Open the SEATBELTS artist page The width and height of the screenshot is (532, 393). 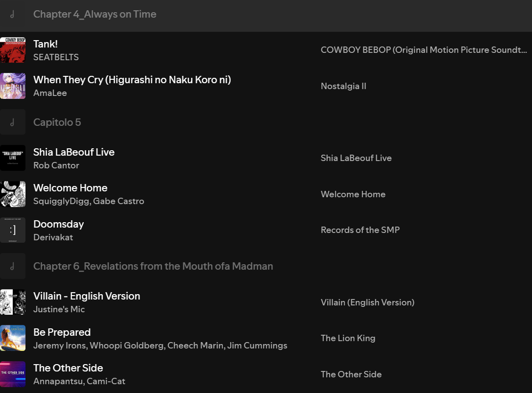(x=56, y=57)
